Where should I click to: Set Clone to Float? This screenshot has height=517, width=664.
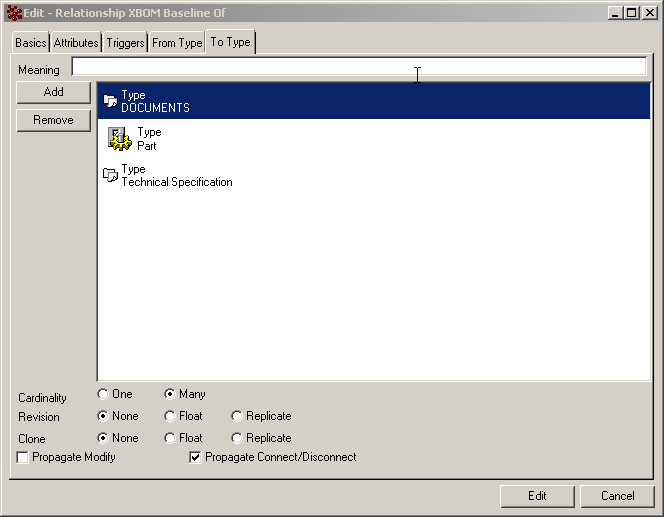coord(170,438)
